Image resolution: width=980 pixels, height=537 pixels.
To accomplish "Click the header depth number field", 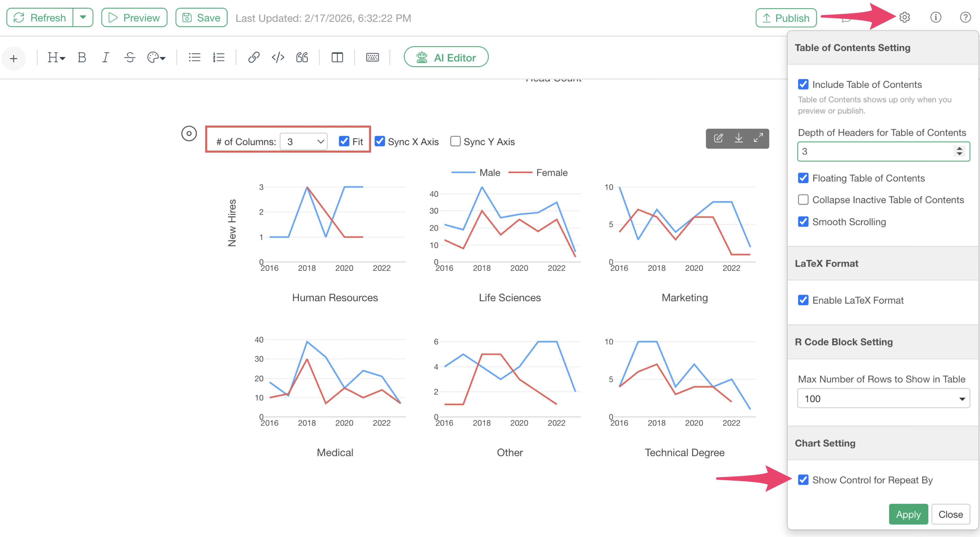I will pyautogui.click(x=875, y=151).
